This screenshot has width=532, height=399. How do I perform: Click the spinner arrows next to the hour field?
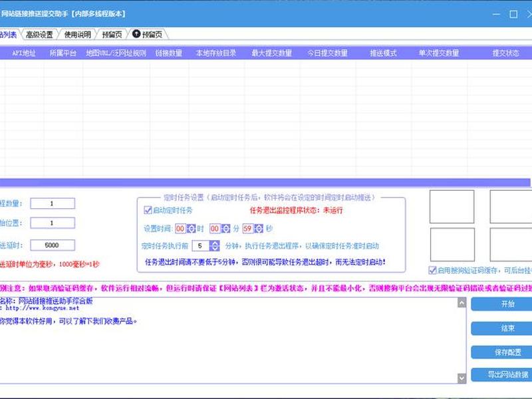click(191, 229)
